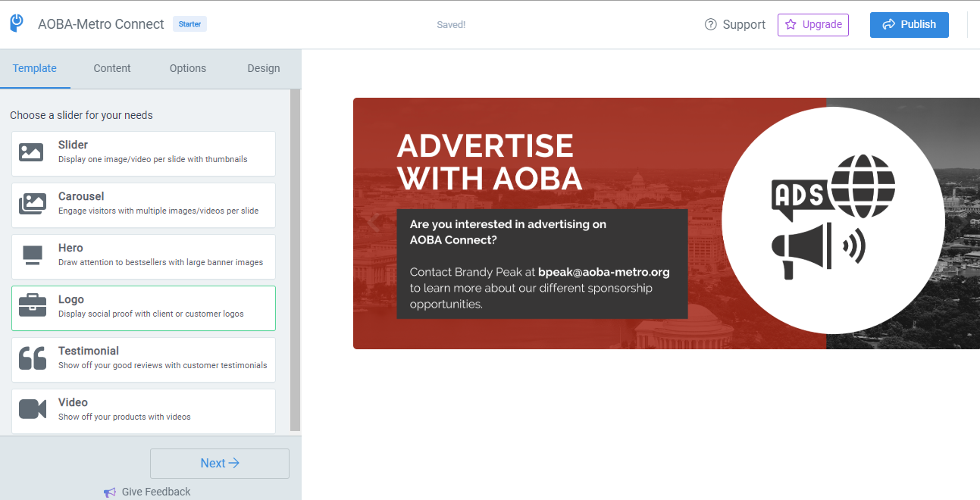Click 'Display social proof with client' description
Image resolution: width=980 pixels, height=500 pixels.
(151, 314)
